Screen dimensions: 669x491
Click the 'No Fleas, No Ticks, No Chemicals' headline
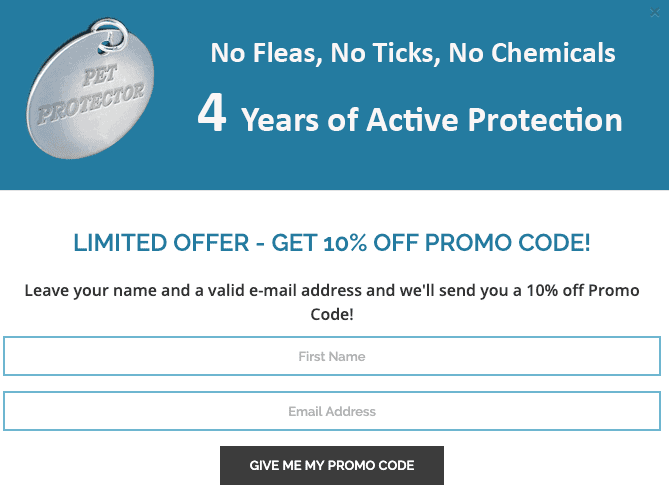pyautogui.click(x=413, y=53)
